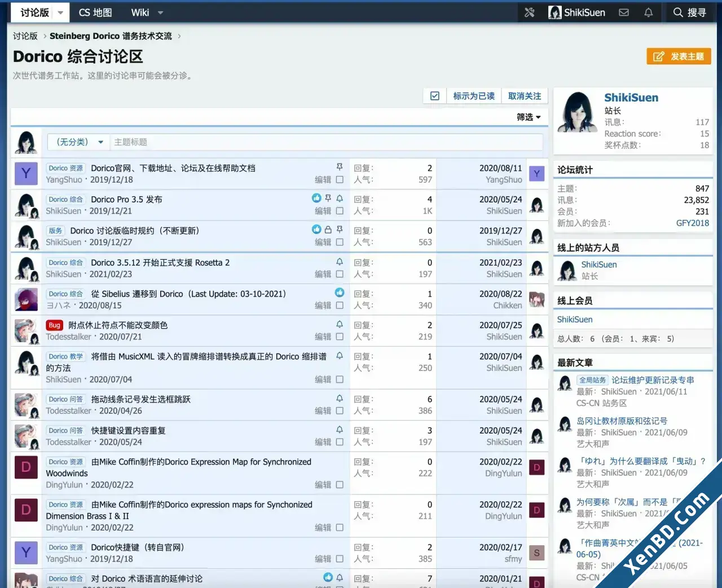
Task: Expand the arrow after Wiki
Action: (160, 12)
